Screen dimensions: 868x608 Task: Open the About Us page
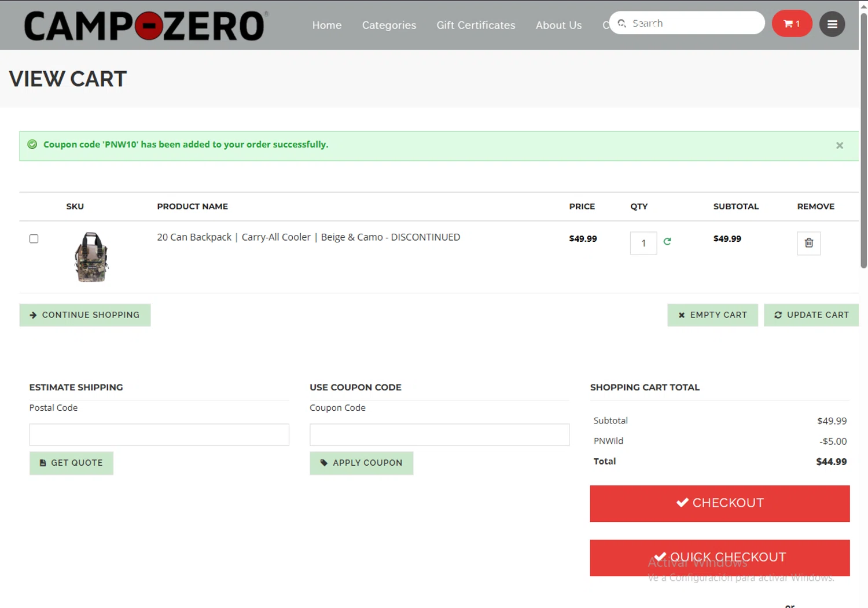558,25
